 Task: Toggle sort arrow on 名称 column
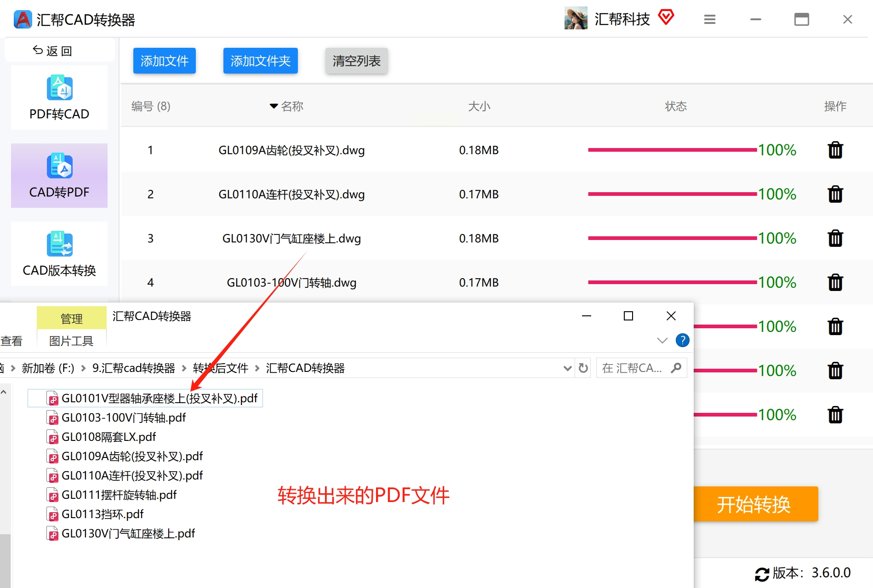(x=274, y=106)
